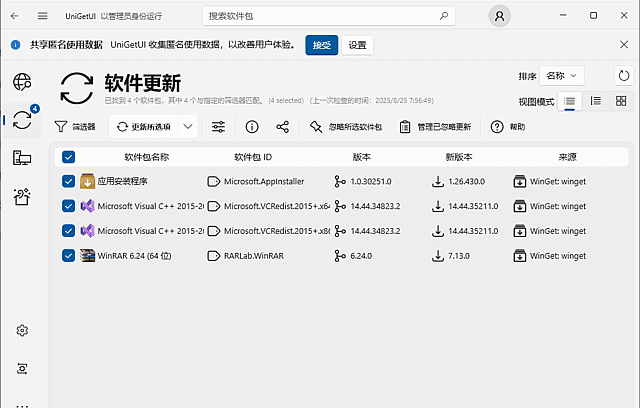The height and width of the screenshot is (408, 640).
Task: Open the help question mark button
Action: coord(508,126)
